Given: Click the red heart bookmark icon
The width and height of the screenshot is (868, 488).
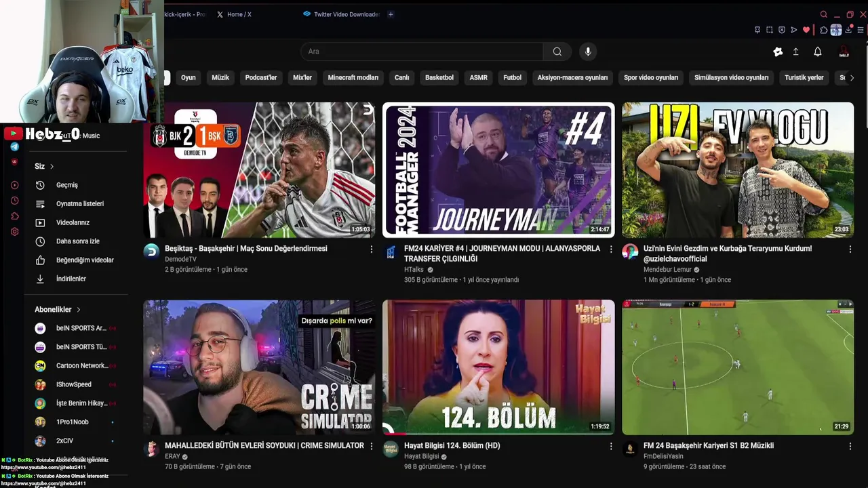Looking at the screenshot, I should tap(806, 30).
